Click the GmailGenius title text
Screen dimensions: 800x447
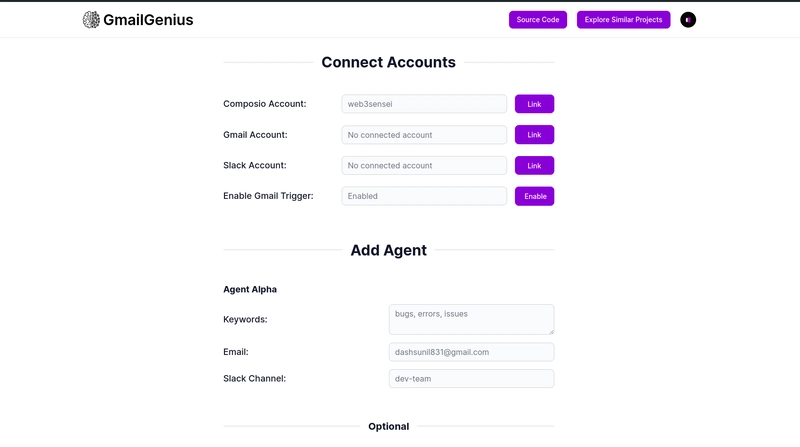[x=148, y=20]
